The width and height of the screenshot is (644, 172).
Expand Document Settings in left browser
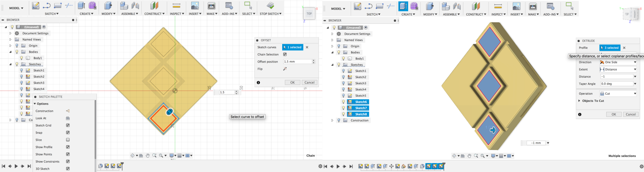pyautogui.click(x=10, y=33)
